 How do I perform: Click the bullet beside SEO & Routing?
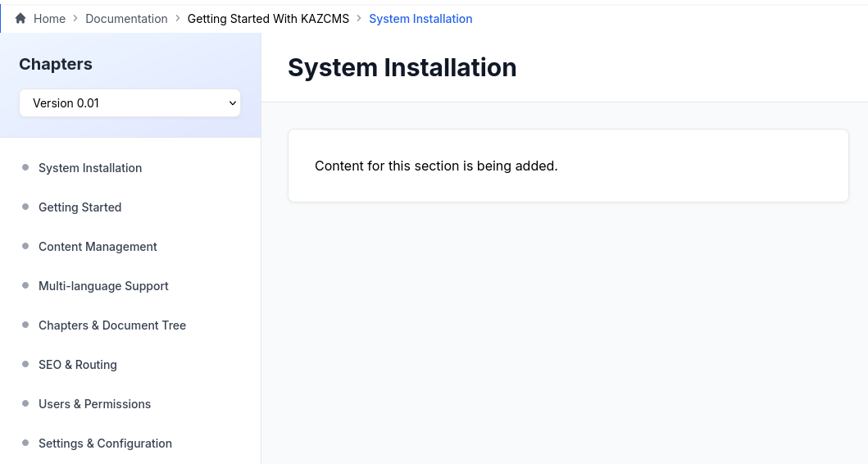(25, 364)
